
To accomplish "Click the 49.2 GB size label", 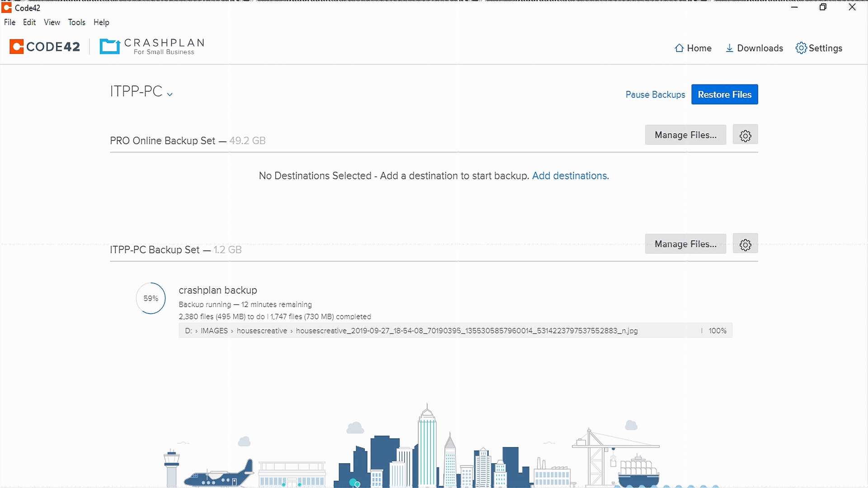I will (x=247, y=141).
